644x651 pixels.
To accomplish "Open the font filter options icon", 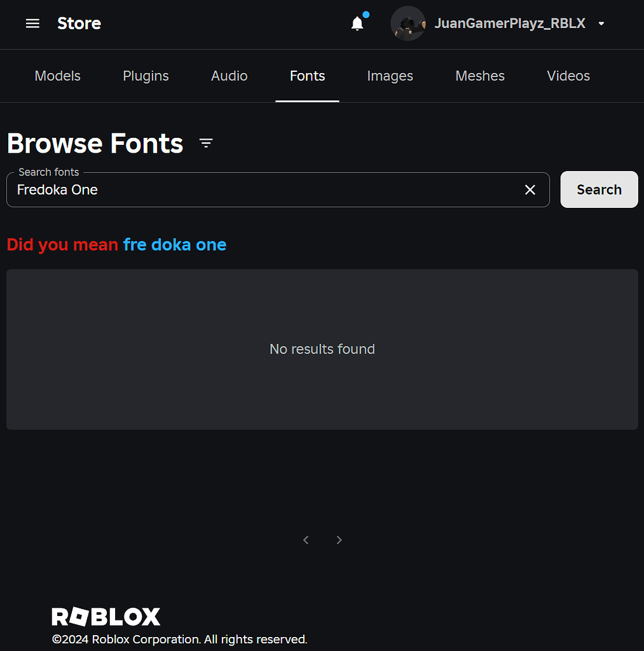I will point(206,143).
